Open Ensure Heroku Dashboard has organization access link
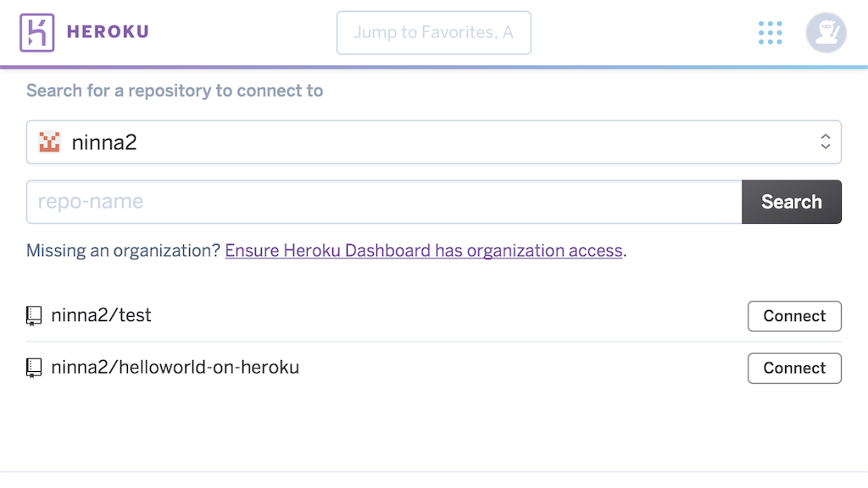The height and width of the screenshot is (488, 868). point(424,251)
